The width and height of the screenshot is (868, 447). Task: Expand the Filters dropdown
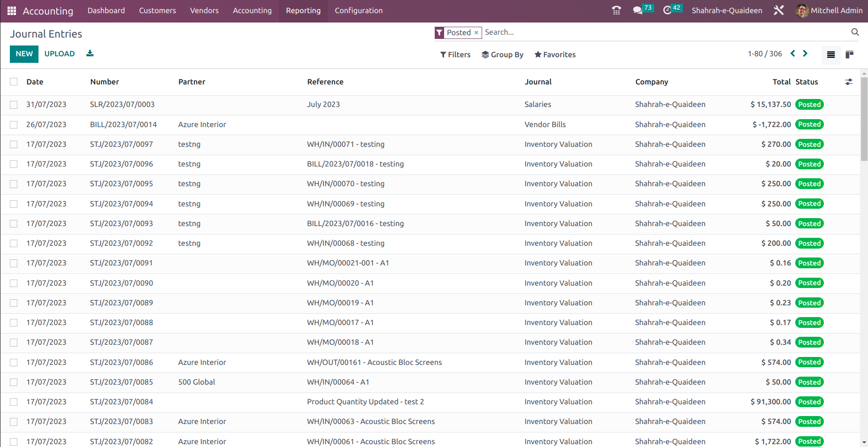coord(455,54)
